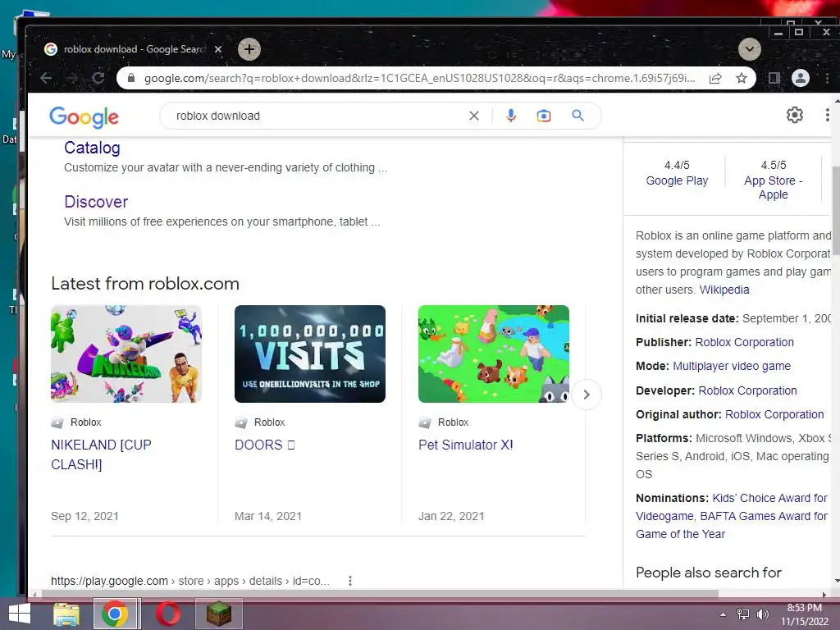The width and height of the screenshot is (840, 630).
Task: Open the Pet Simulator X! link
Action: (466, 445)
